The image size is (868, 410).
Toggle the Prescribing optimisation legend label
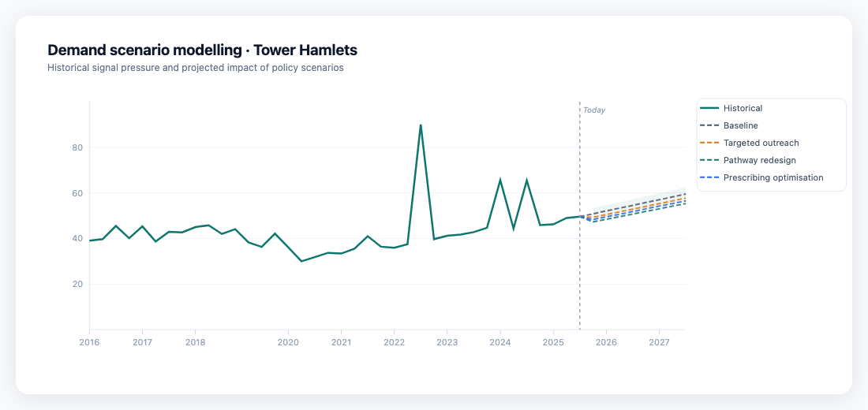click(x=773, y=177)
